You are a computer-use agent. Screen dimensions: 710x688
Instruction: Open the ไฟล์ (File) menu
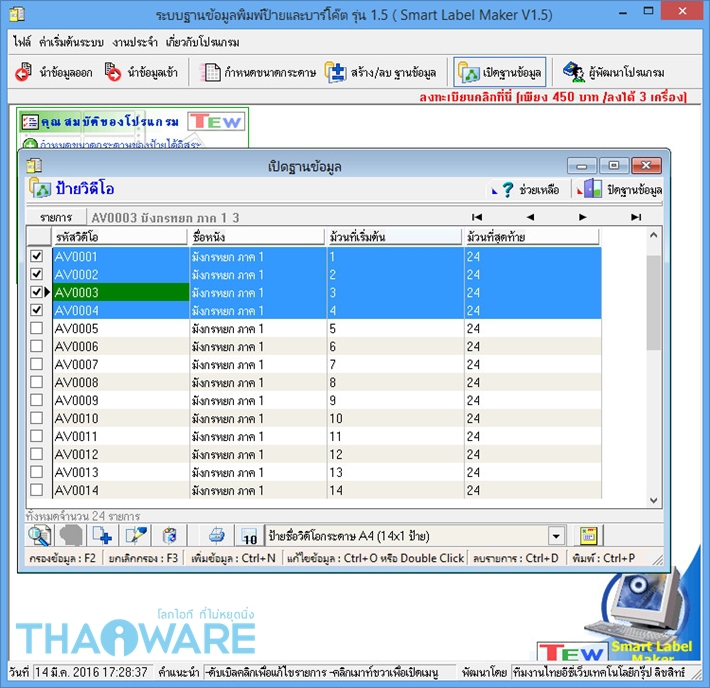22,42
